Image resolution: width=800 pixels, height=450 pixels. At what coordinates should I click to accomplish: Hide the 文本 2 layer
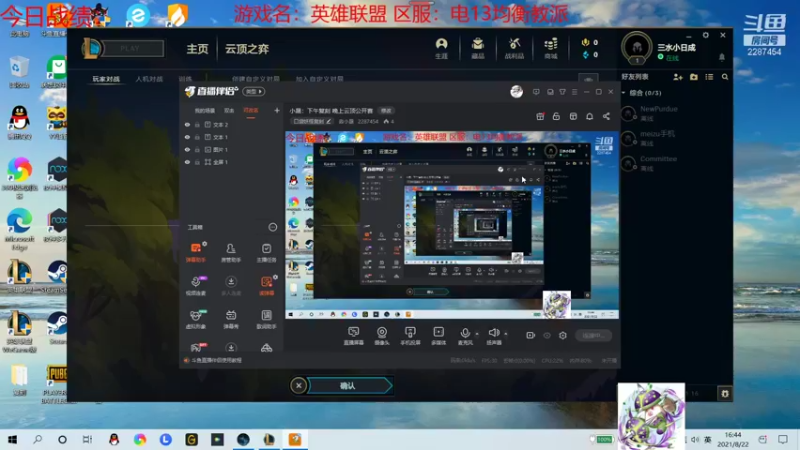[187, 124]
